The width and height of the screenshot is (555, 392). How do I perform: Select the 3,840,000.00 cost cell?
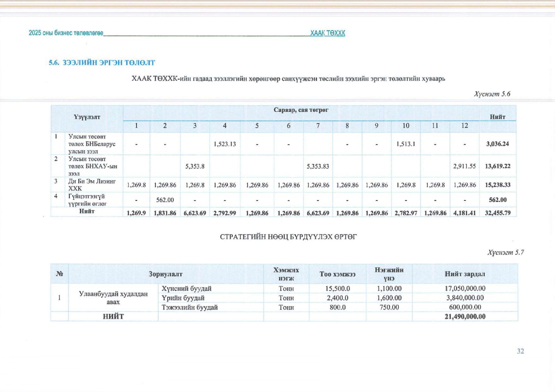tap(465, 298)
